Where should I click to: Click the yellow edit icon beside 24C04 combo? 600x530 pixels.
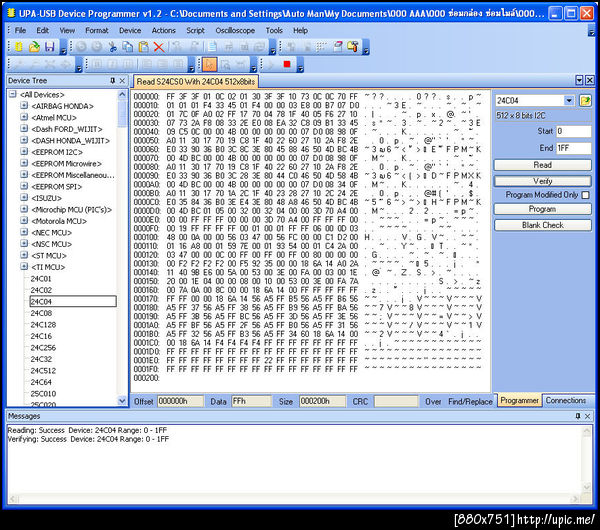pyautogui.click(x=585, y=101)
